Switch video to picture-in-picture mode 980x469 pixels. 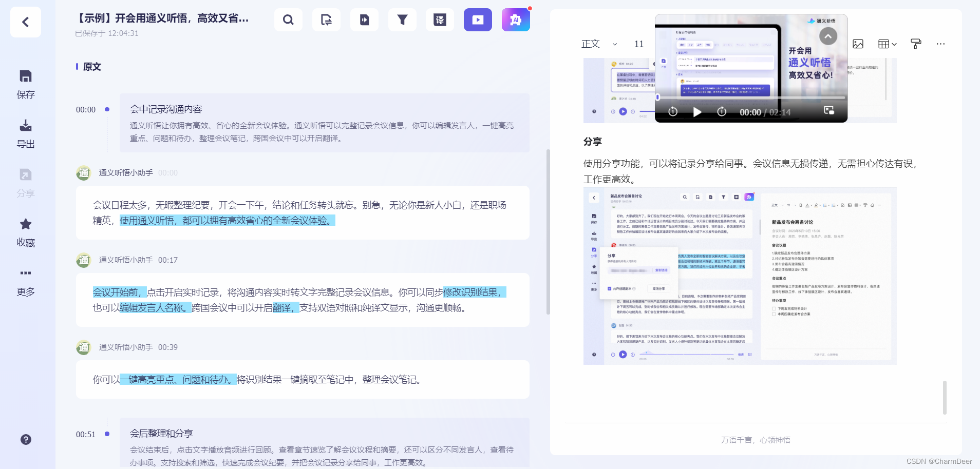(x=829, y=110)
